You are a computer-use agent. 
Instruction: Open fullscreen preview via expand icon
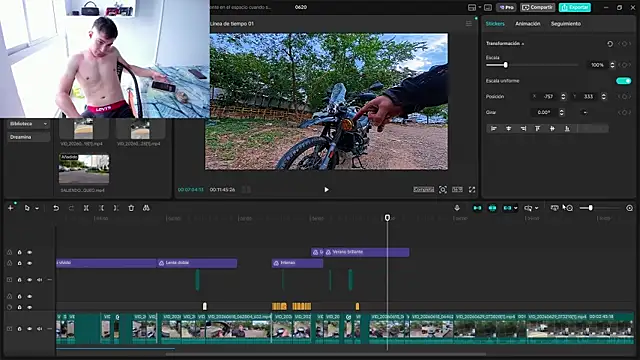[472, 189]
